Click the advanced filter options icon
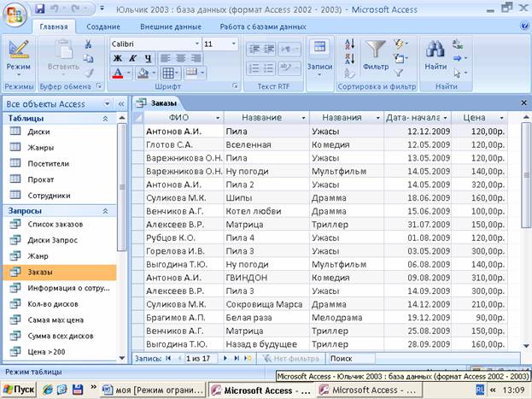The image size is (532, 399). tap(400, 58)
